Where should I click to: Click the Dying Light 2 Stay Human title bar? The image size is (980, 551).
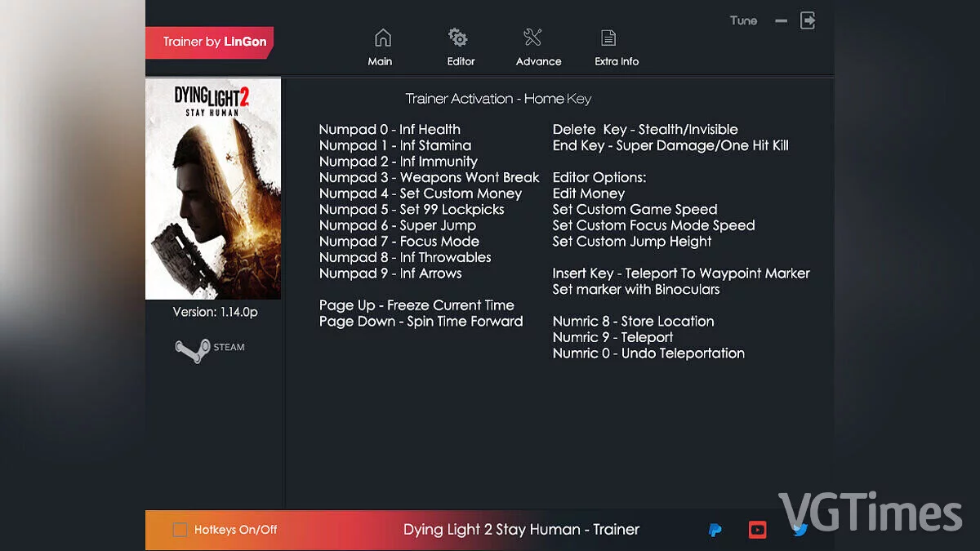(x=520, y=529)
